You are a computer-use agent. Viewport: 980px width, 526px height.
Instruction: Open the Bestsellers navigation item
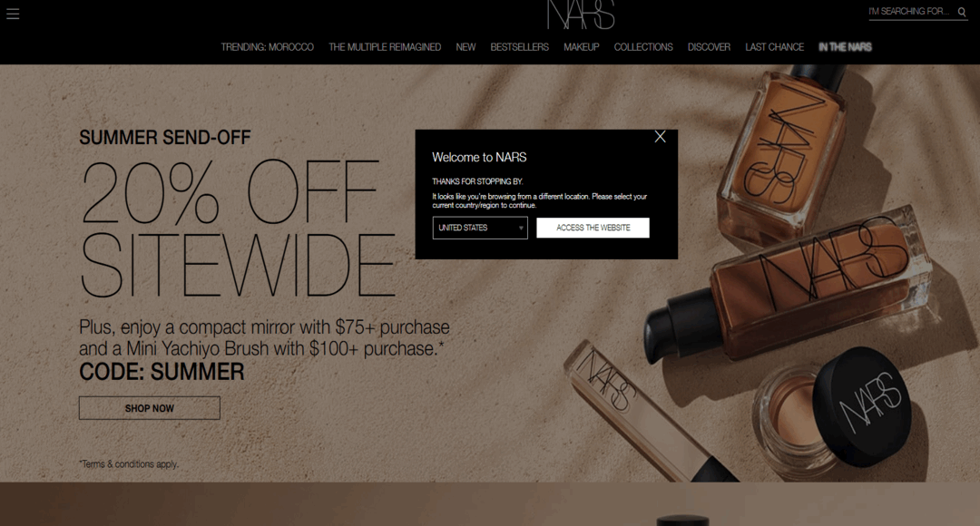pos(519,47)
